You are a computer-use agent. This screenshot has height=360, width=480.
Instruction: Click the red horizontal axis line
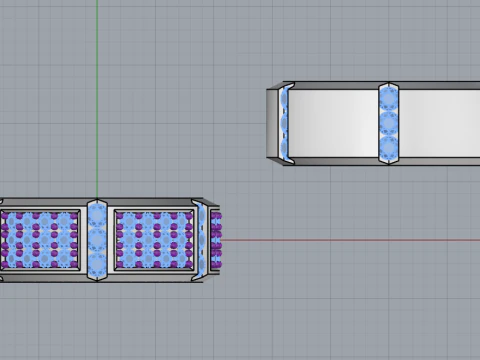point(350,240)
